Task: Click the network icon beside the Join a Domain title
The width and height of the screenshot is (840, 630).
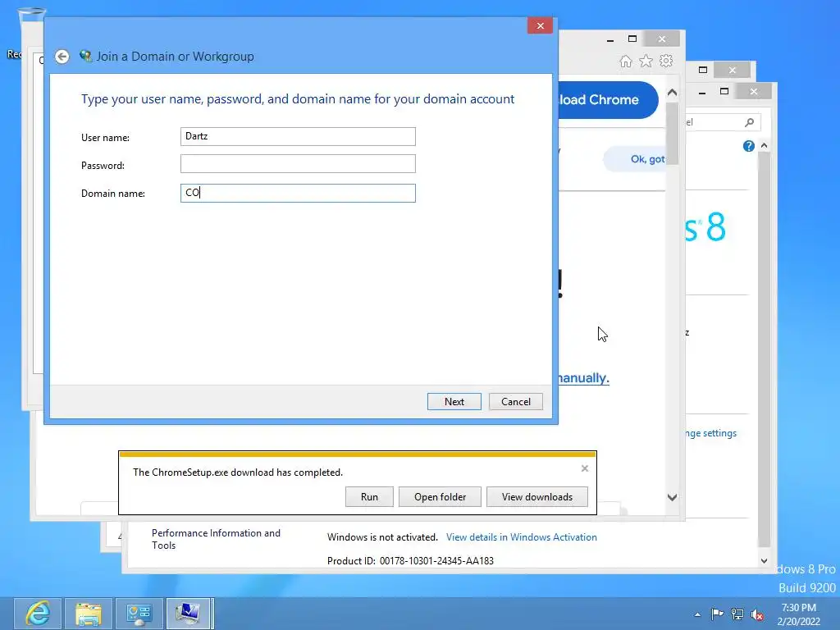Action: point(85,56)
